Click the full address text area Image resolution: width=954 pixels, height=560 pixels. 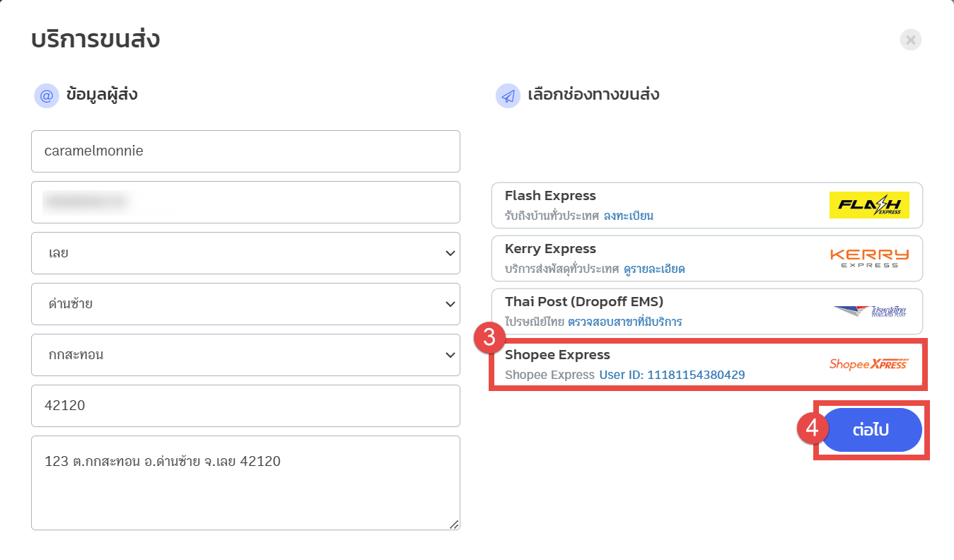coord(245,483)
